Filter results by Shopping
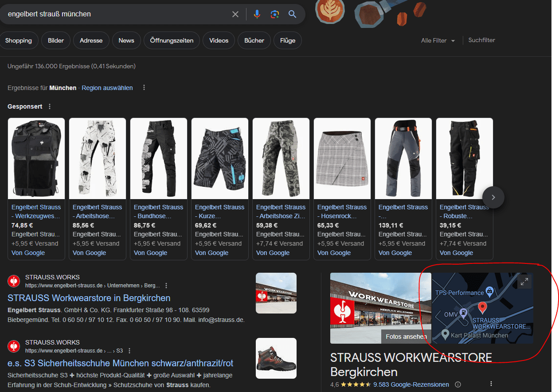The image size is (559, 392). point(19,40)
